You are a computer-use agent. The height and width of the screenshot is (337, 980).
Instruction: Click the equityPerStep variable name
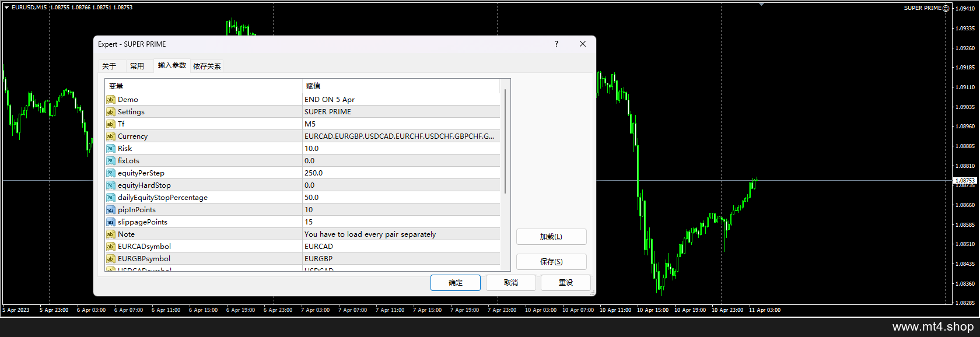(141, 173)
